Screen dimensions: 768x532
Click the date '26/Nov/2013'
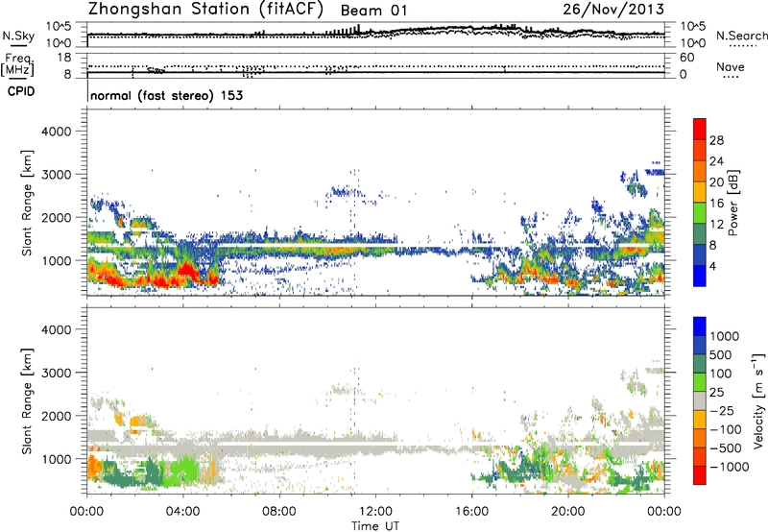(x=613, y=10)
